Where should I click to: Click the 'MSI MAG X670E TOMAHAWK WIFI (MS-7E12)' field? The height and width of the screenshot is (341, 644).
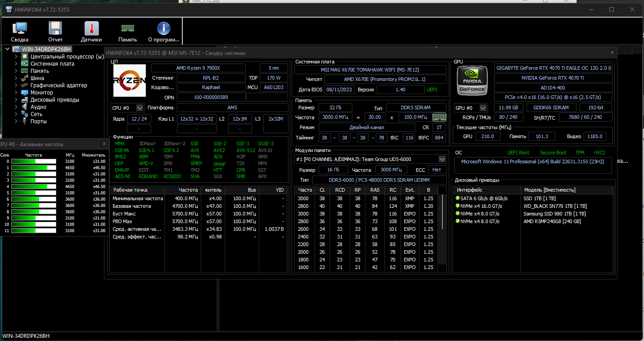(370, 70)
